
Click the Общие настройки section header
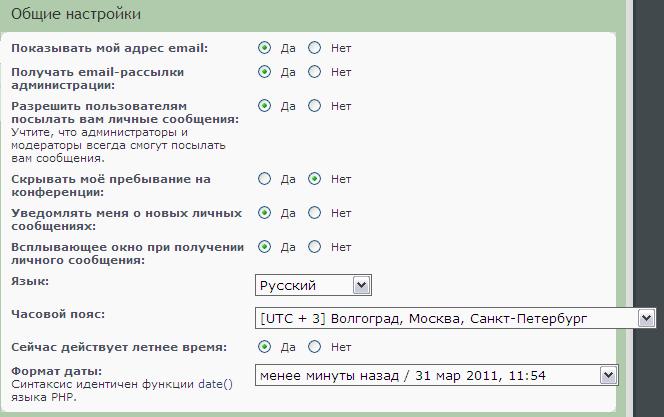tap(75, 14)
